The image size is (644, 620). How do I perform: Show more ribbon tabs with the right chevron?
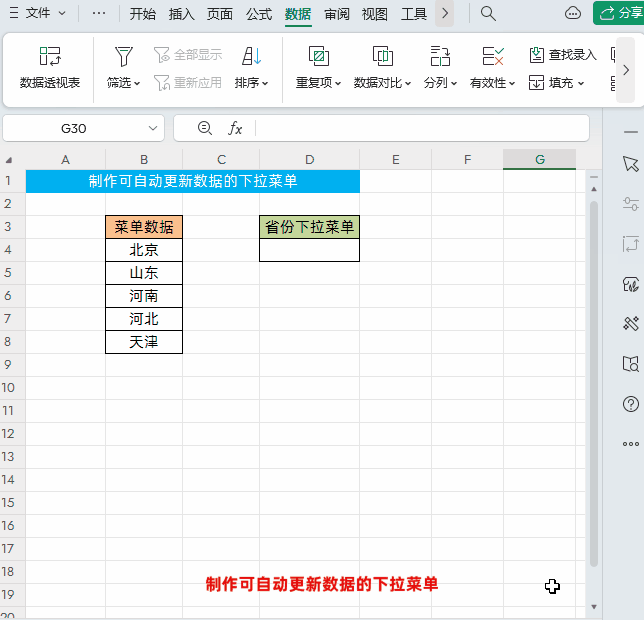pos(445,14)
